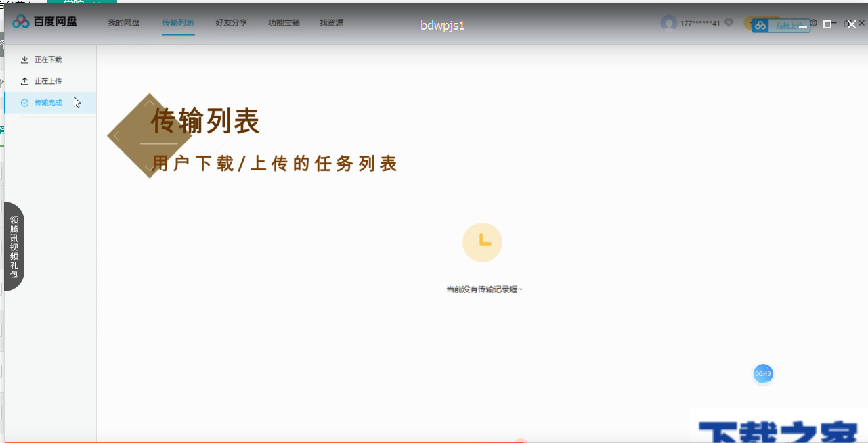Select the 找资源 menu item

pos(331,22)
